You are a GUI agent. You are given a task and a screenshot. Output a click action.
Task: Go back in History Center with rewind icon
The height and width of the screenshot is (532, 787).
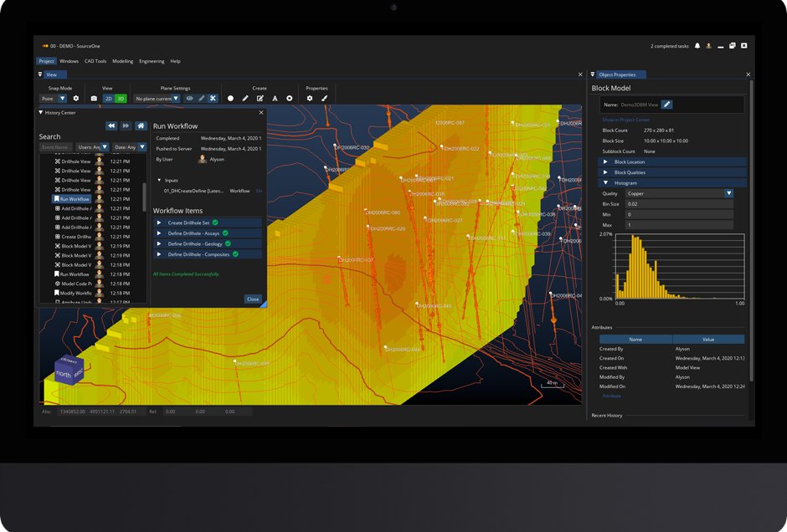[111, 125]
